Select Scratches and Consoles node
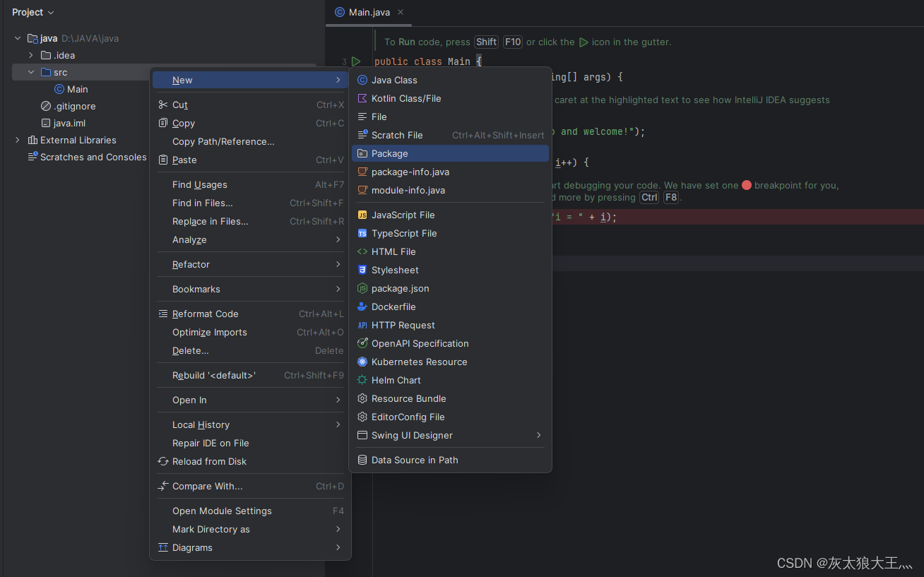This screenshot has height=577, width=924. tap(87, 157)
